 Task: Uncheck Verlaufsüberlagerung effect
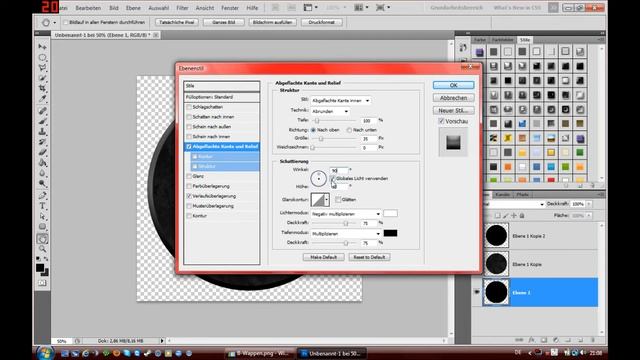coord(189,196)
